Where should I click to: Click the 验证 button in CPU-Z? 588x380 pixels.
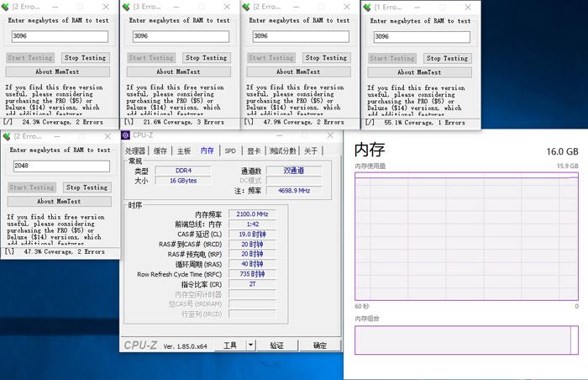pos(277,345)
